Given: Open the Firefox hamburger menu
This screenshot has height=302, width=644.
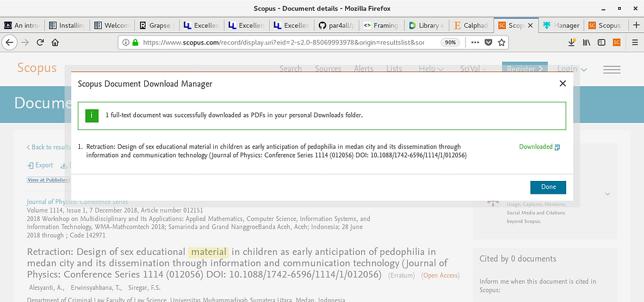Looking at the screenshot, I should tap(634, 42).
